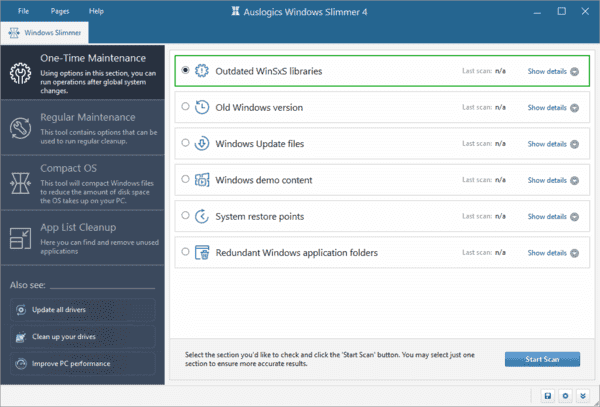Click the Windows demo content label
Viewport: 600px width, 407px height.
tap(264, 180)
